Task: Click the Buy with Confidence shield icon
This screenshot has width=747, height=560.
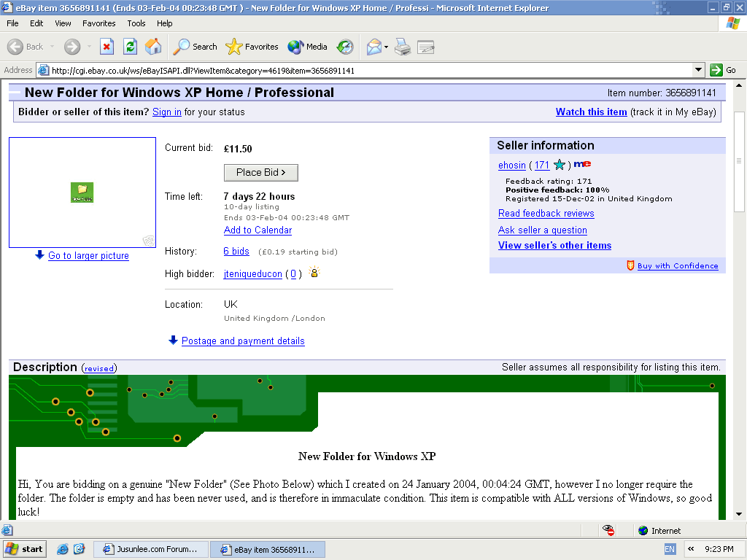Action: pyautogui.click(x=631, y=265)
